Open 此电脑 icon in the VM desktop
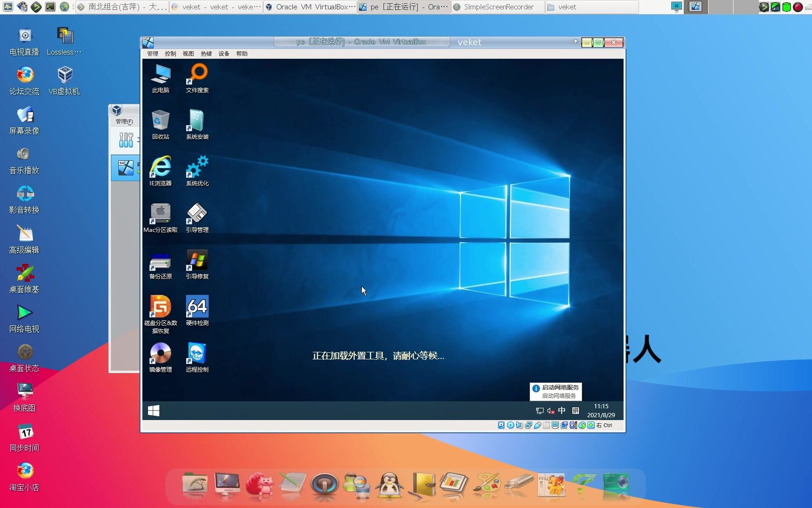This screenshot has height=508, width=812. pos(161,79)
